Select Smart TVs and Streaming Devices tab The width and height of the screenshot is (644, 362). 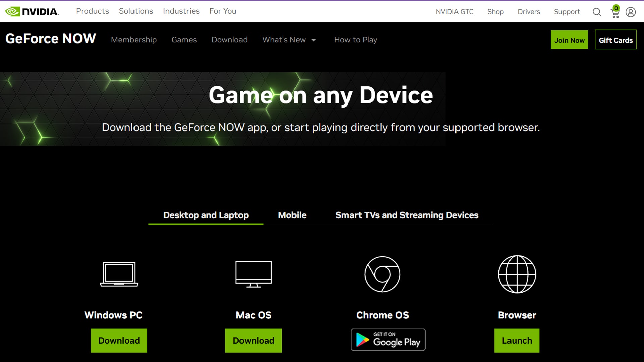407,215
